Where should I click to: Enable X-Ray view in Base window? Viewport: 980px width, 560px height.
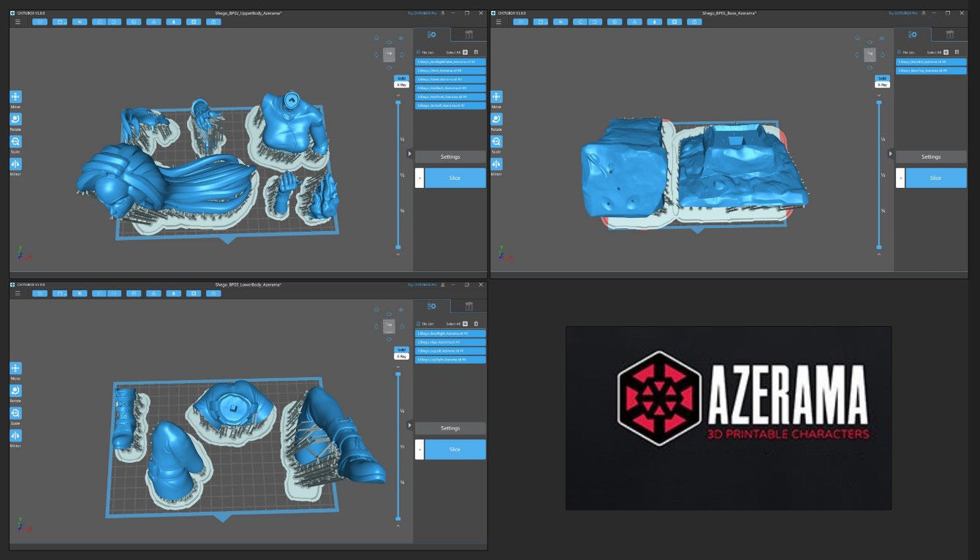882,85
